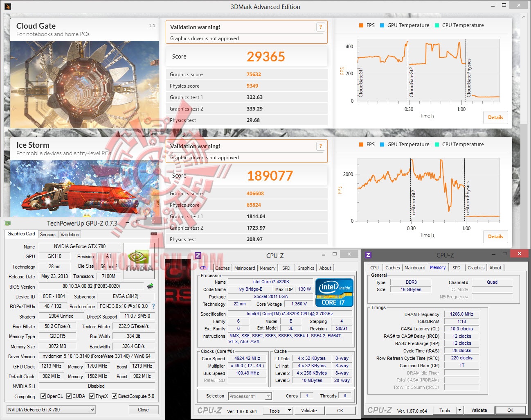Click the Close button in GPU-Z
This screenshot has width=531, height=420.
click(143, 409)
